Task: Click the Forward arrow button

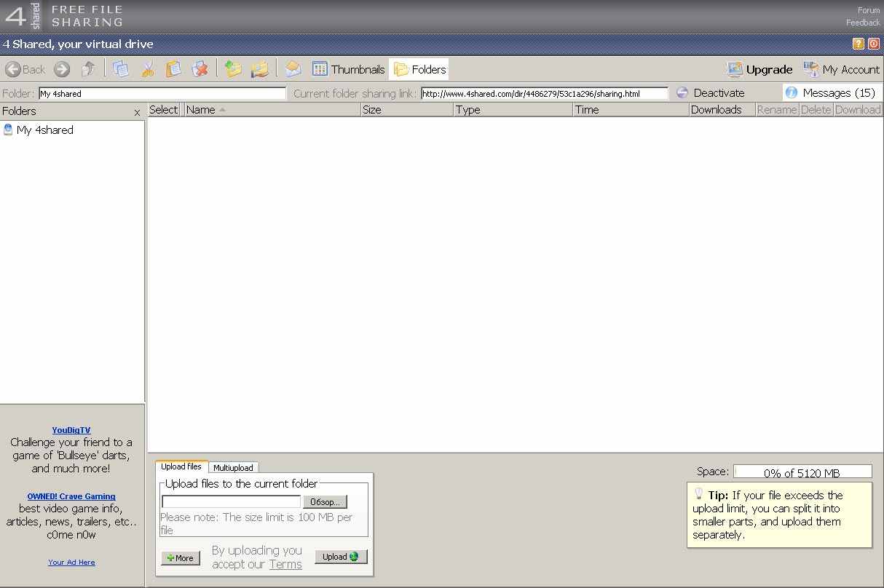Action: tap(63, 69)
